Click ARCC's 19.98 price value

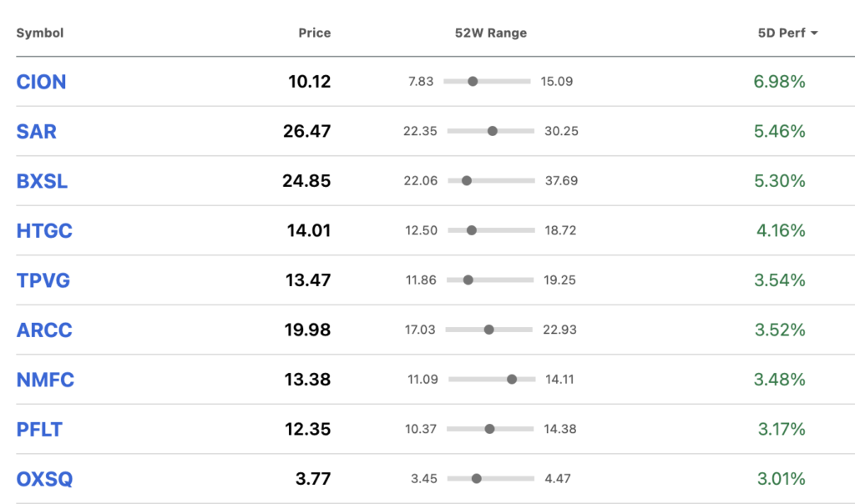(x=307, y=330)
